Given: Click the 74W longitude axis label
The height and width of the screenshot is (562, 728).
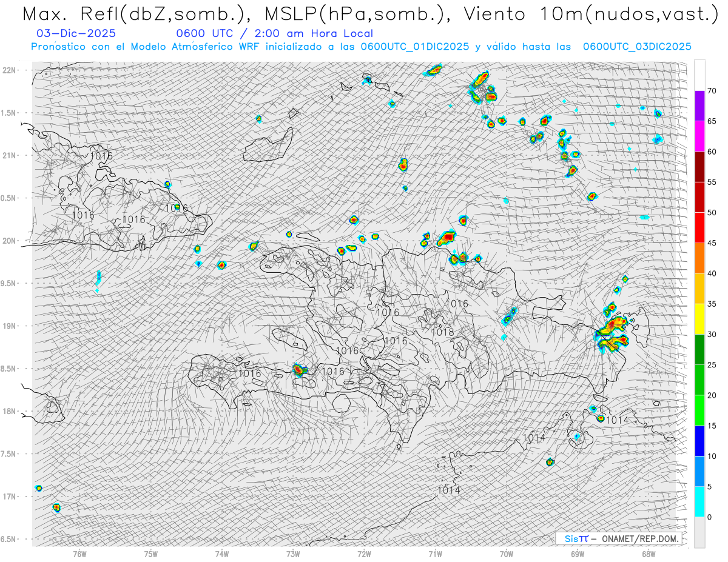Looking at the screenshot, I should click(x=222, y=553).
